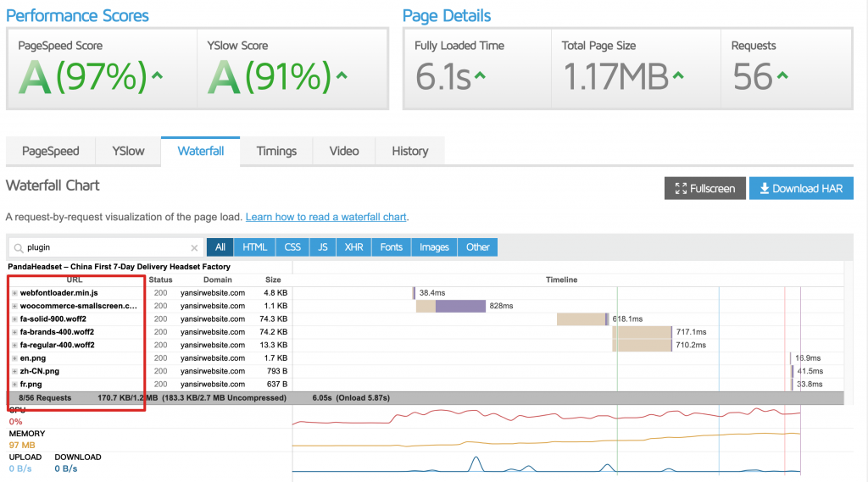The height and width of the screenshot is (482, 868).
Task: Open the Timings tab
Action: point(276,151)
